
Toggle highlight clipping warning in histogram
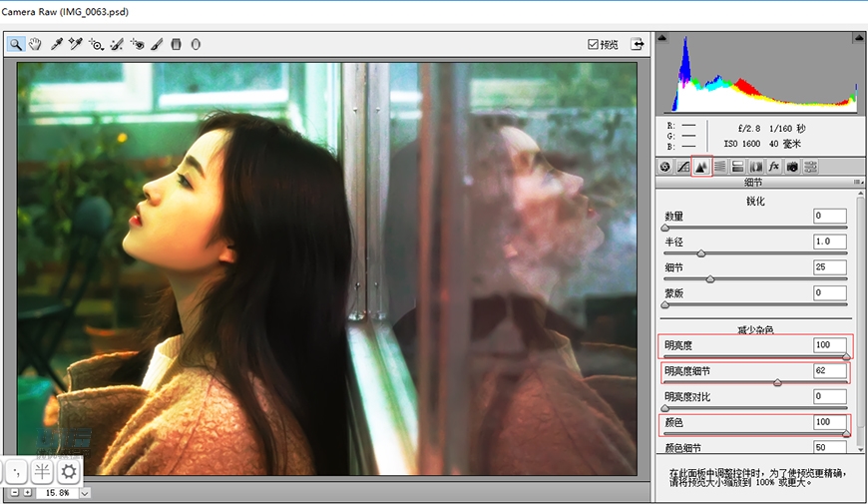point(857,37)
